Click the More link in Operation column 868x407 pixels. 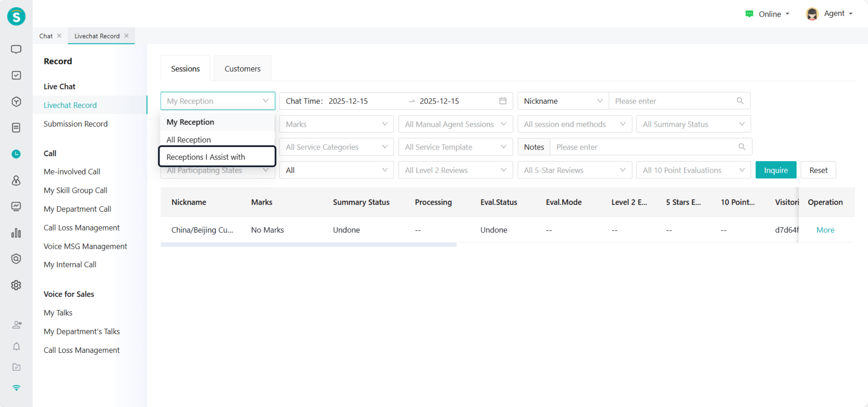[825, 230]
